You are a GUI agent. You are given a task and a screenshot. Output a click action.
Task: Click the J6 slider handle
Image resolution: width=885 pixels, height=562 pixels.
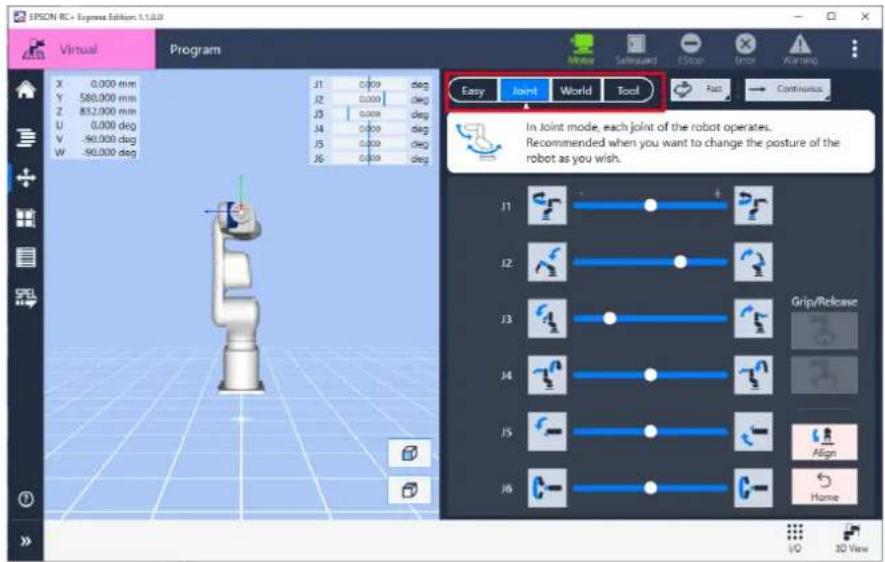[651, 488]
